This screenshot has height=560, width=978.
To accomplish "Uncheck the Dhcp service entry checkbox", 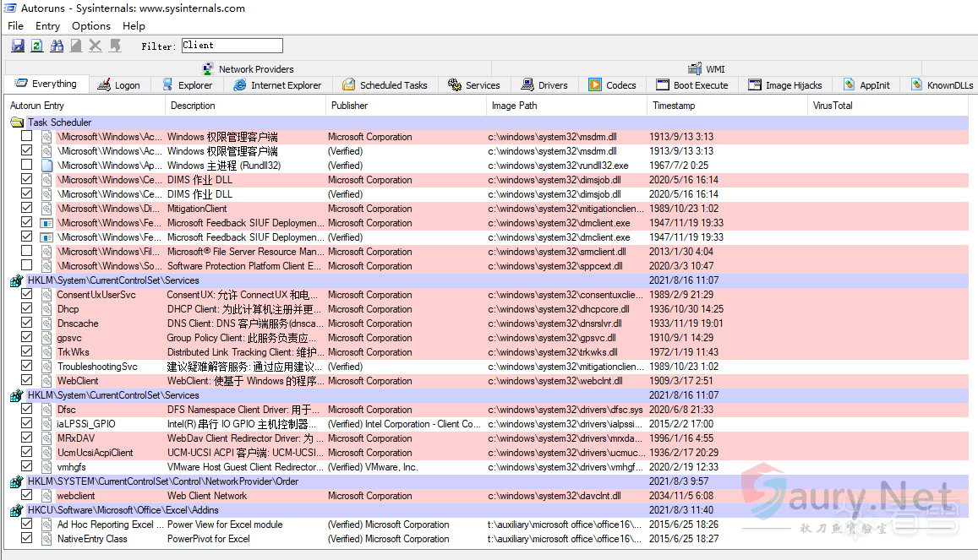I will 27,309.
